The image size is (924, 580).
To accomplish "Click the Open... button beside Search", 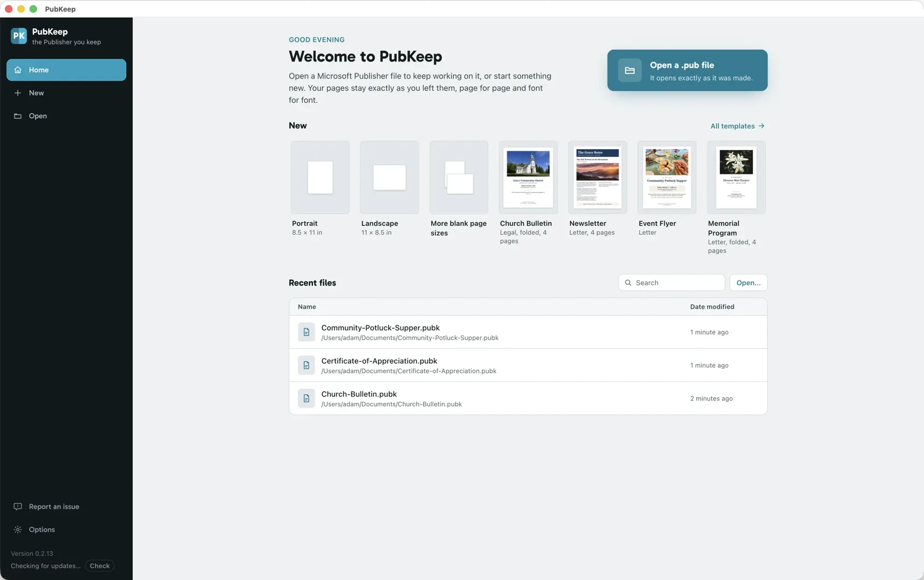I will 748,283.
